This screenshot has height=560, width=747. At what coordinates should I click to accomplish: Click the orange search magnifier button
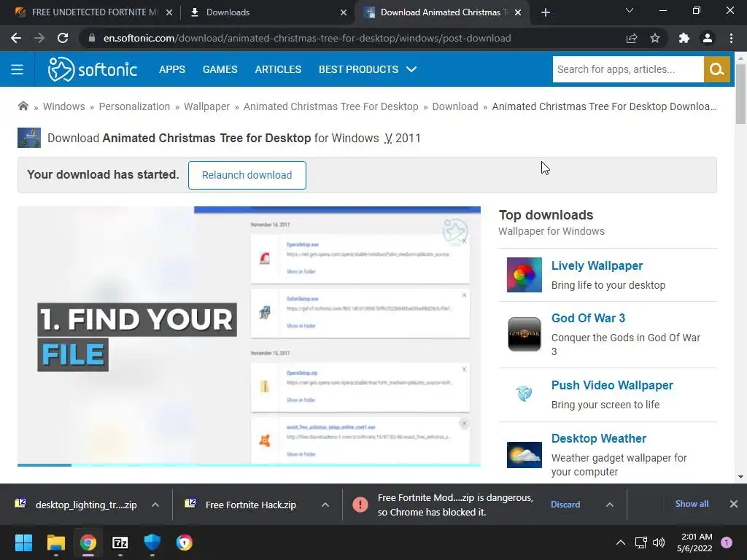716,69
